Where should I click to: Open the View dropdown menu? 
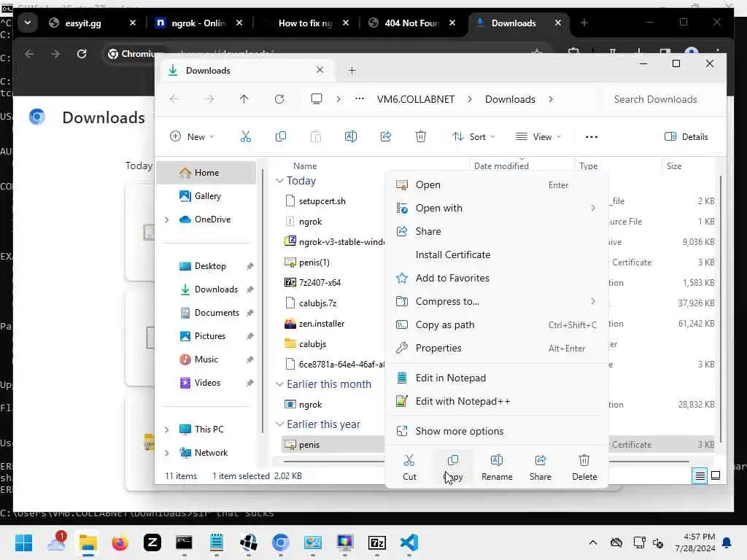[x=538, y=136]
